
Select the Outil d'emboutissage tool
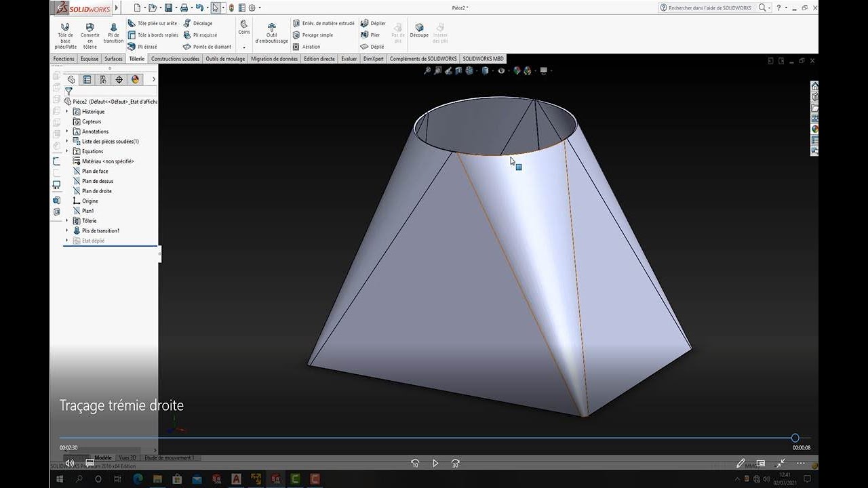(x=272, y=33)
